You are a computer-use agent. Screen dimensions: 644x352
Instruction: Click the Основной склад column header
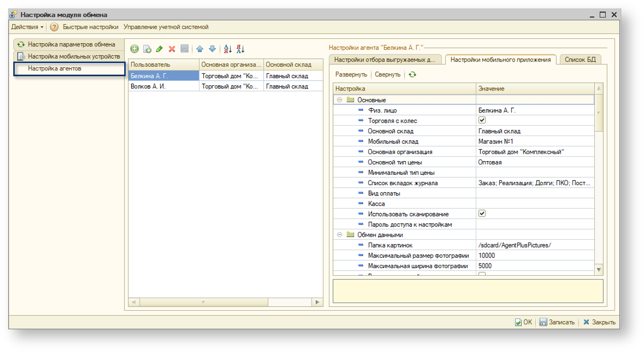pos(294,64)
